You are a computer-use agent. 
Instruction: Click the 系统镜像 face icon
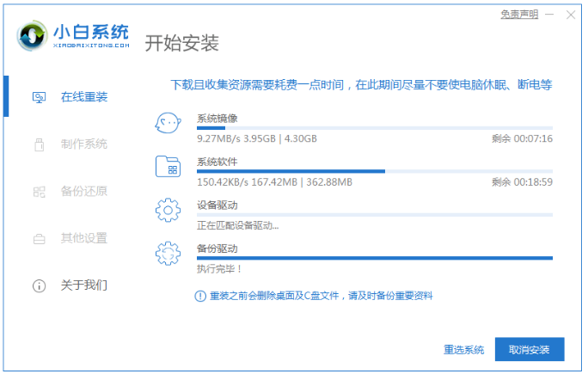pos(167,124)
